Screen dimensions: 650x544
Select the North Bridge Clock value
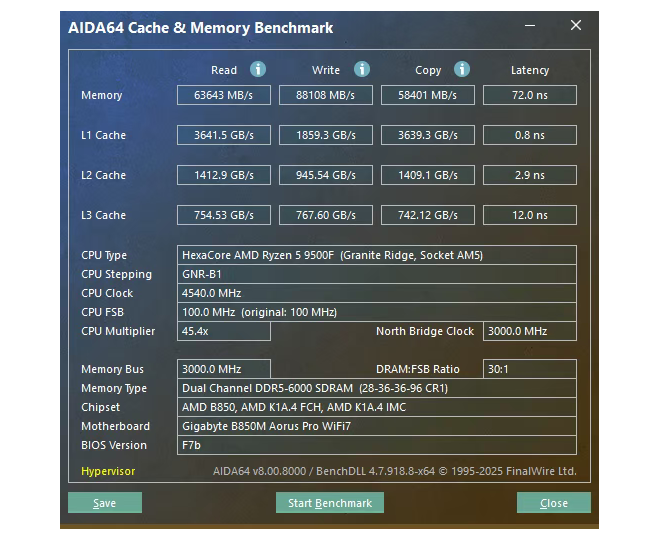tap(529, 331)
